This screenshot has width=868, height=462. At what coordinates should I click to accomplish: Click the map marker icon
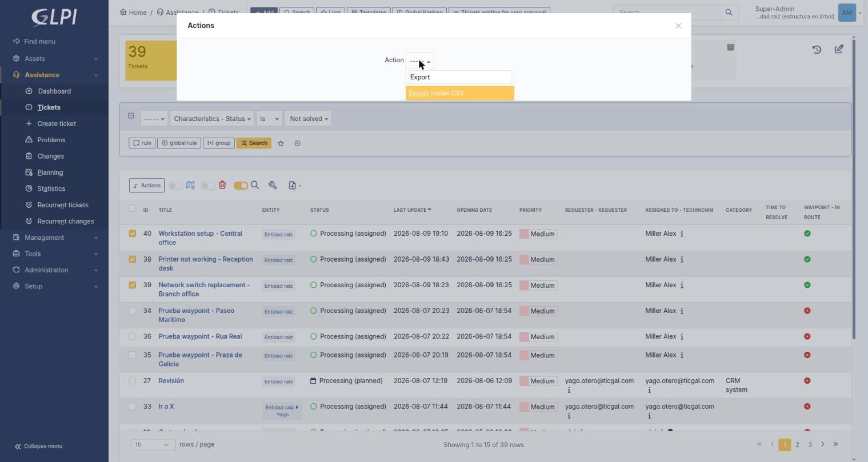click(x=190, y=185)
